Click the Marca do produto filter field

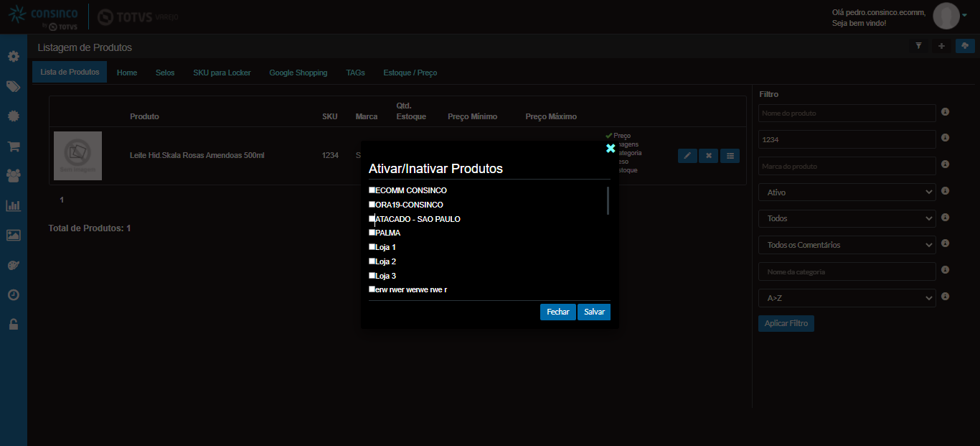tap(847, 166)
